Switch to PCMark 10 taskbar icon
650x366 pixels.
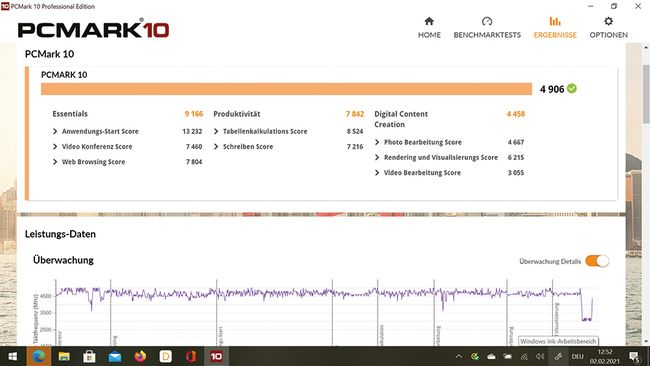216,356
